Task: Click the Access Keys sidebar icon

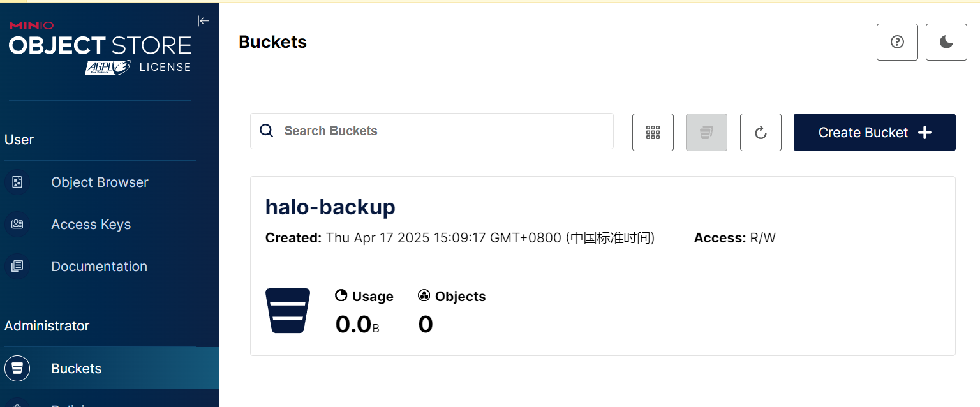Action: click(17, 225)
